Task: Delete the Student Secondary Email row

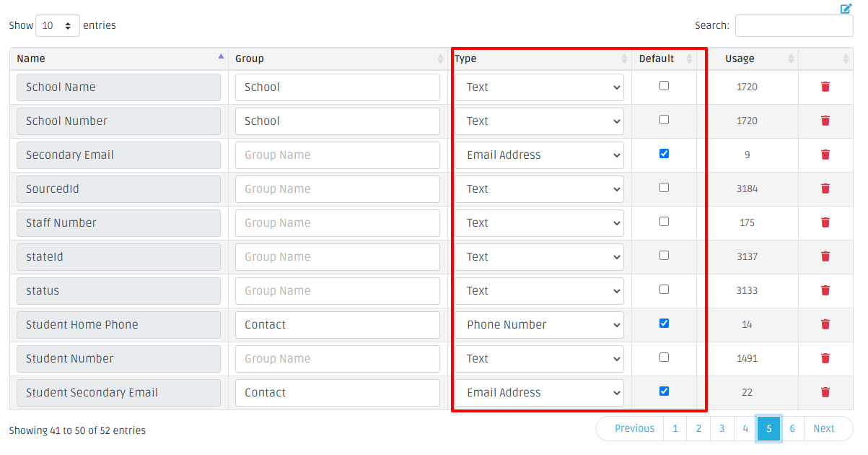Action: 825,392
